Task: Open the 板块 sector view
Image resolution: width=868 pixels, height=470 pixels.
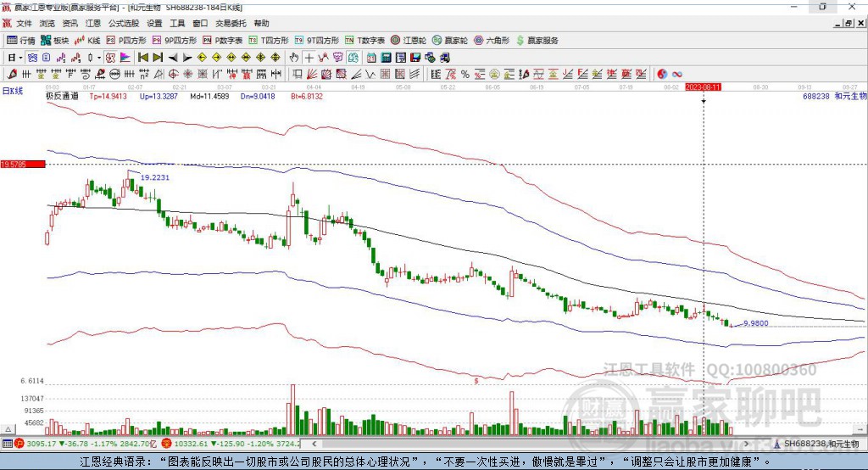Action: [55, 41]
